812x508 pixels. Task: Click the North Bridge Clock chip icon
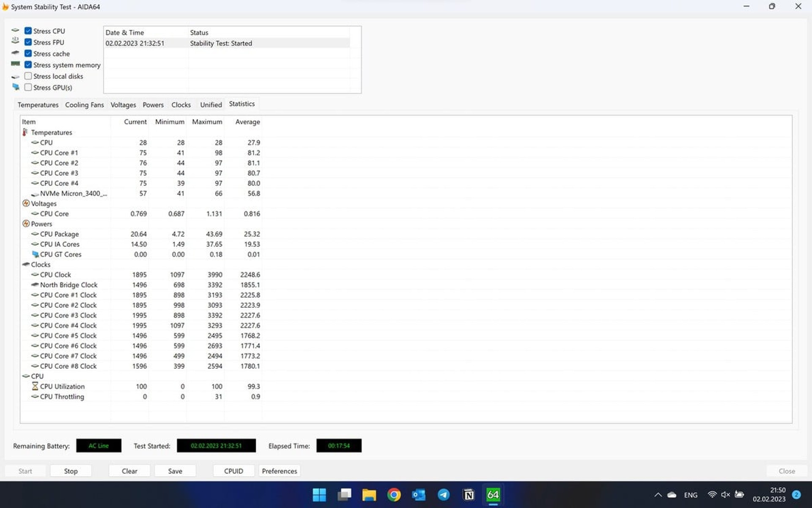pyautogui.click(x=35, y=284)
